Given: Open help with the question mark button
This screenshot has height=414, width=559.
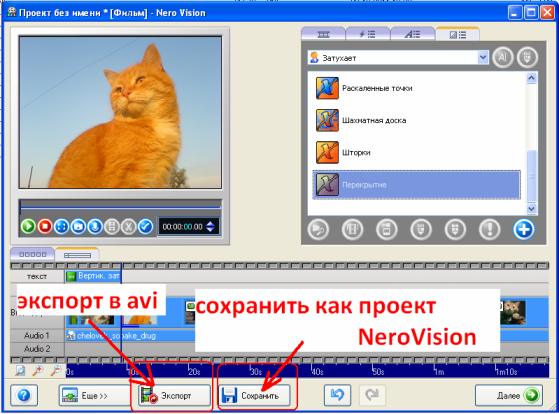Looking at the screenshot, I should [x=24, y=395].
